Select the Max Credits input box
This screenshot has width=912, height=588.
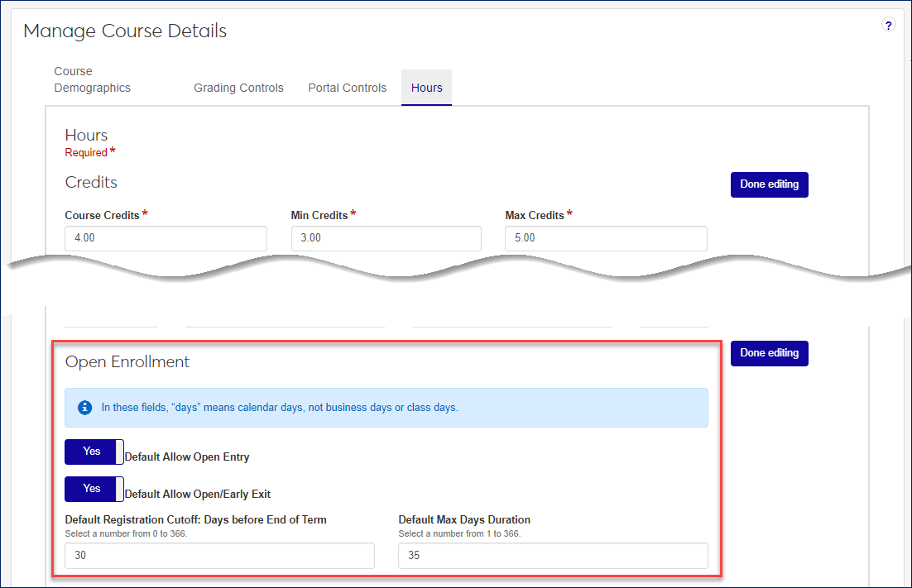[x=606, y=238]
